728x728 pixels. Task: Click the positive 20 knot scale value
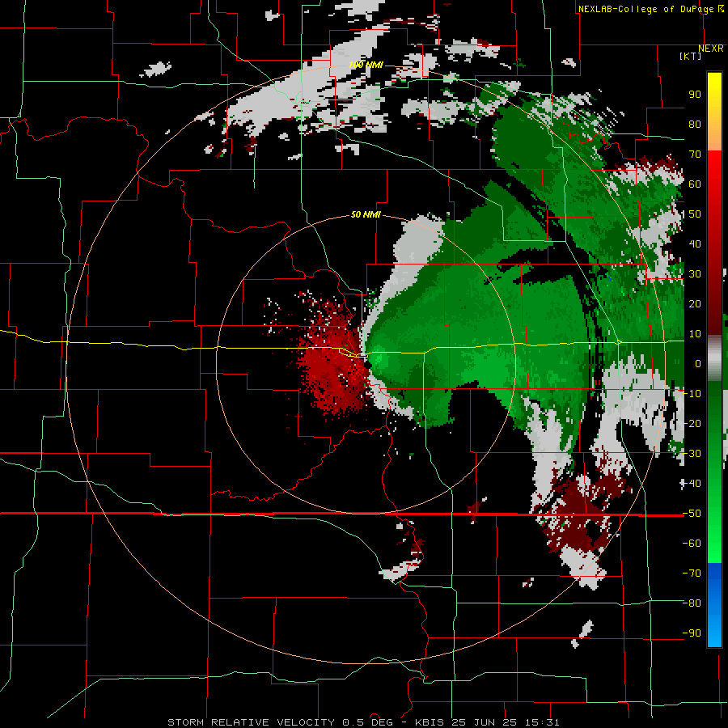tap(695, 304)
